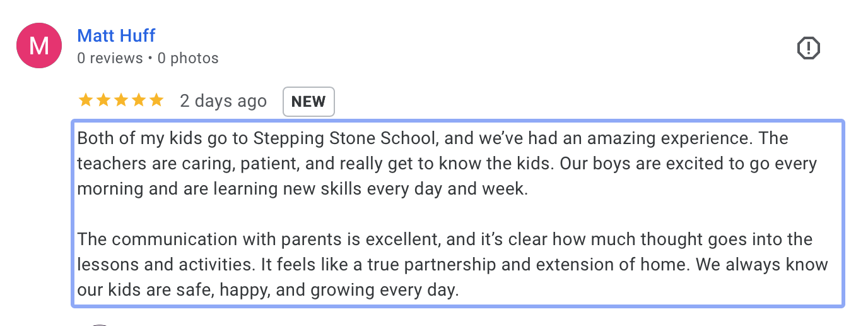Click the fourth star in the rating

138,100
